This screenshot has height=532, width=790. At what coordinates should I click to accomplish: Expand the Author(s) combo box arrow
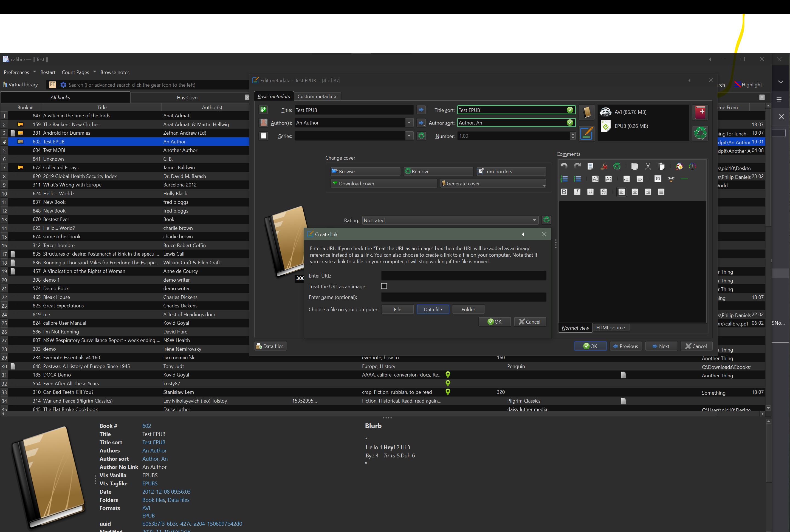click(x=409, y=123)
